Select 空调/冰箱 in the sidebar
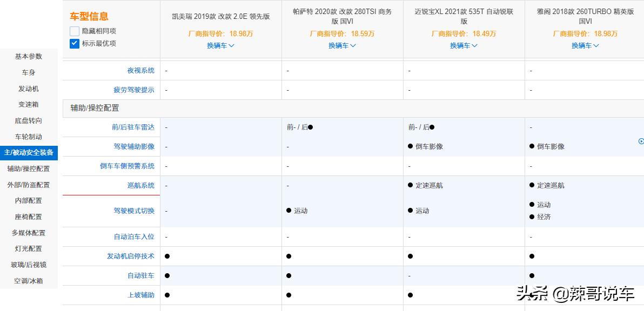Viewport: 644px width, 311px height. pyautogui.click(x=29, y=281)
